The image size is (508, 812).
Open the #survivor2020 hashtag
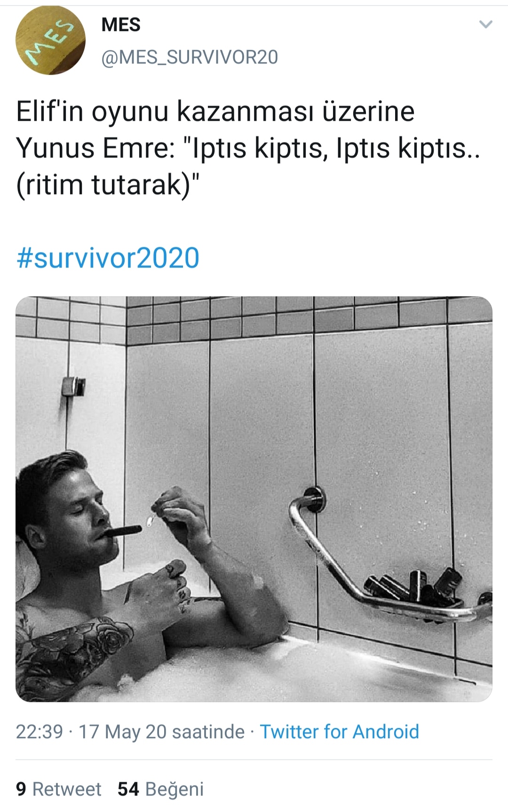[108, 258]
